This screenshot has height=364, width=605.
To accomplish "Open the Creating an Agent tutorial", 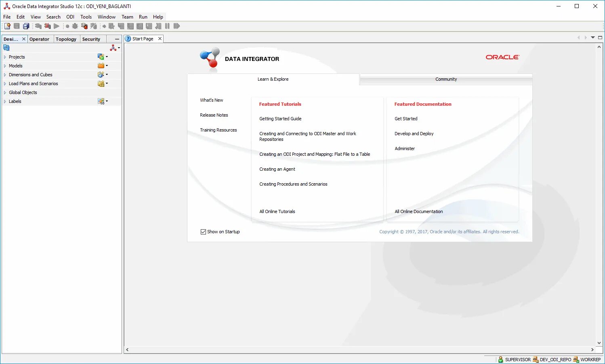I will tap(277, 169).
